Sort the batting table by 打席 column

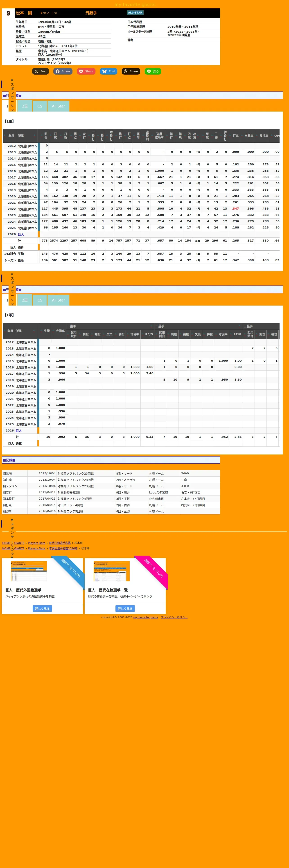pos(54,136)
